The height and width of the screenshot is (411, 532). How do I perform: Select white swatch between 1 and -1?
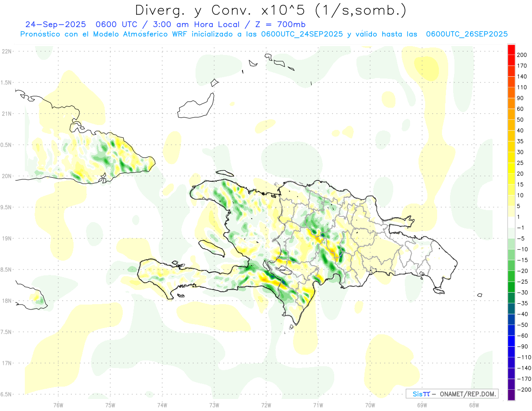coord(511,222)
